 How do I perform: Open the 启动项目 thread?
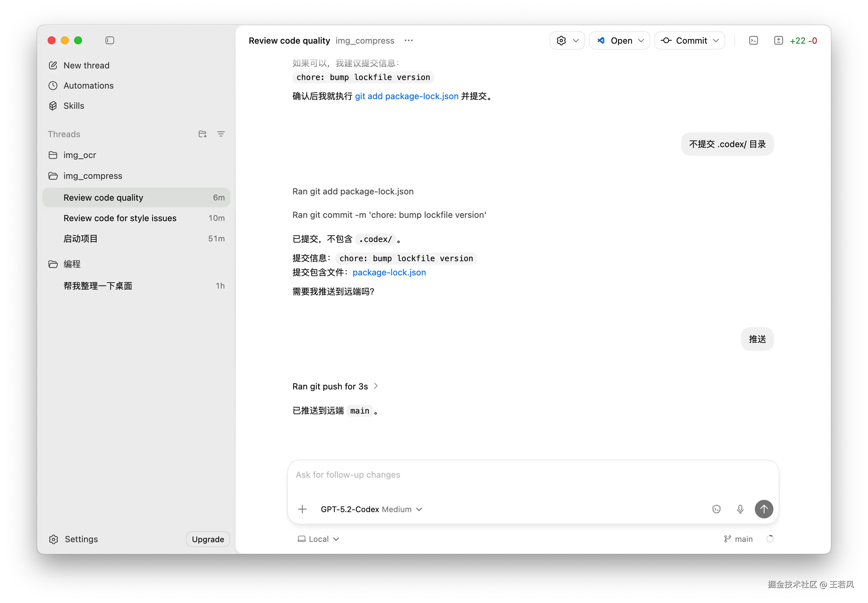(x=80, y=239)
